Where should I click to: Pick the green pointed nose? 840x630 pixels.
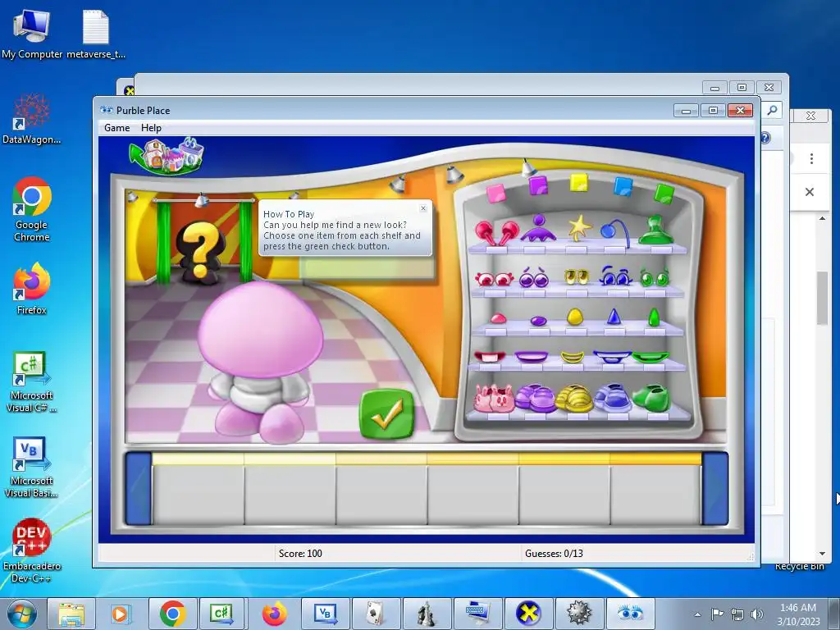pyautogui.click(x=654, y=317)
